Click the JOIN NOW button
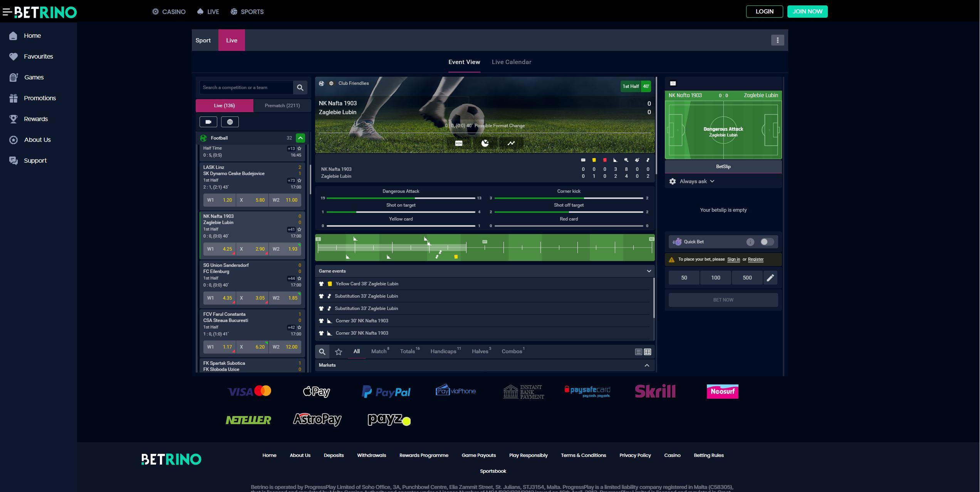980x492 pixels. tap(807, 12)
